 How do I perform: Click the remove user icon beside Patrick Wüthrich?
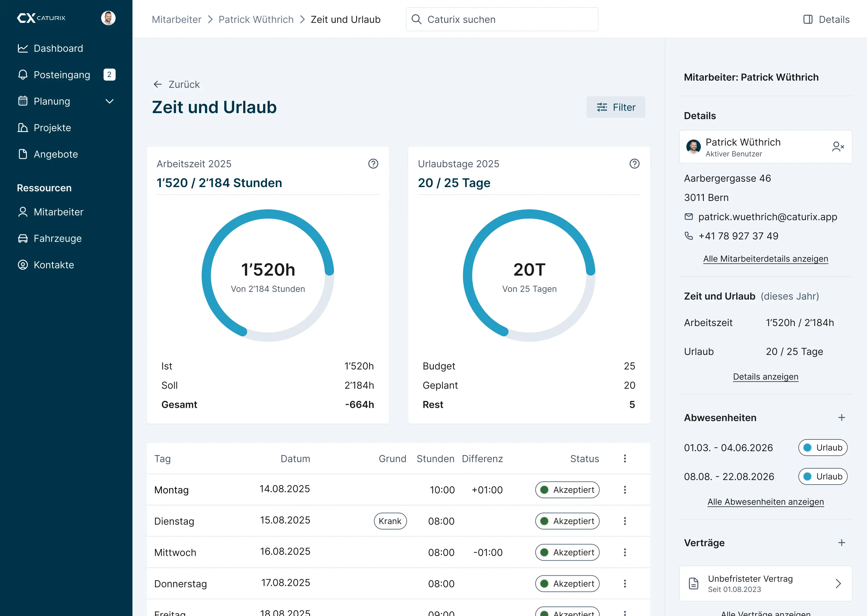837,147
